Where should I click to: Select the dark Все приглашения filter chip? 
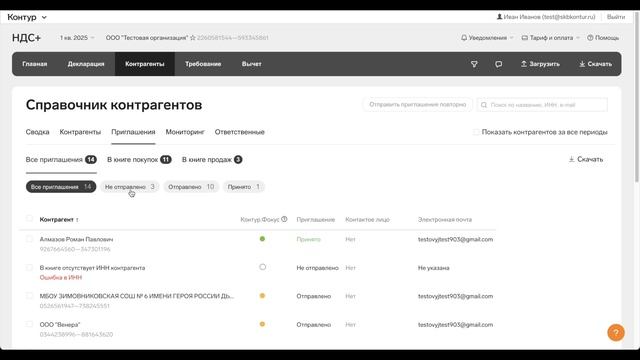point(61,187)
